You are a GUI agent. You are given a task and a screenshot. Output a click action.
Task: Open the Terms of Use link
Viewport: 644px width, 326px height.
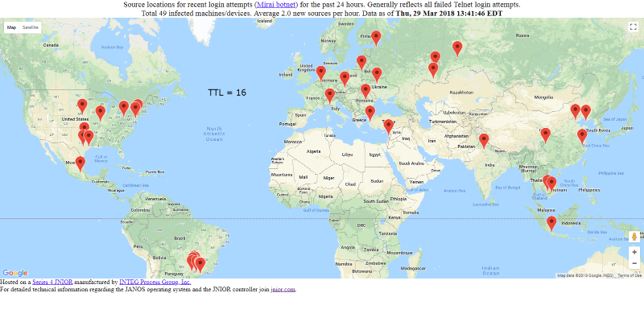[x=629, y=275]
